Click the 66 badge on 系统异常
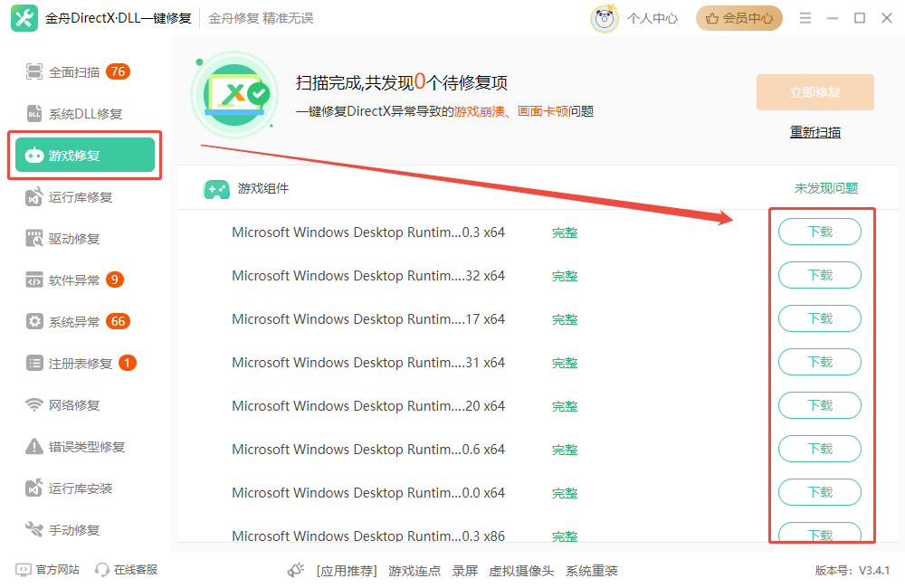Viewport: 905px width, 588px height. [118, 321]
